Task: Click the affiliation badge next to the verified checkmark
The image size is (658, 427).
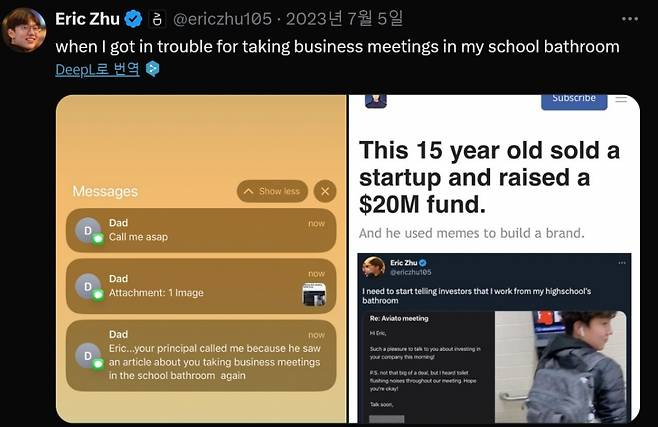Action: tap(158, 19)
